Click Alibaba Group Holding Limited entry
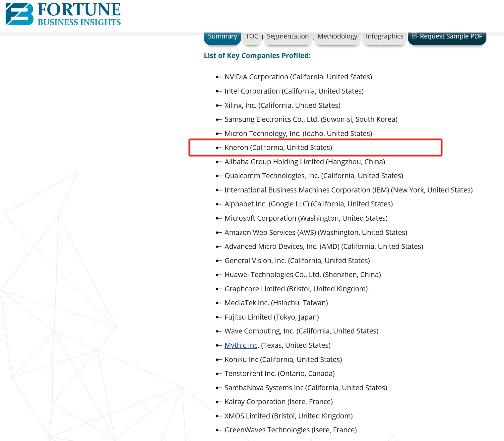The width and height of the screenshot is (504, 441). click(x=305, y=162)
